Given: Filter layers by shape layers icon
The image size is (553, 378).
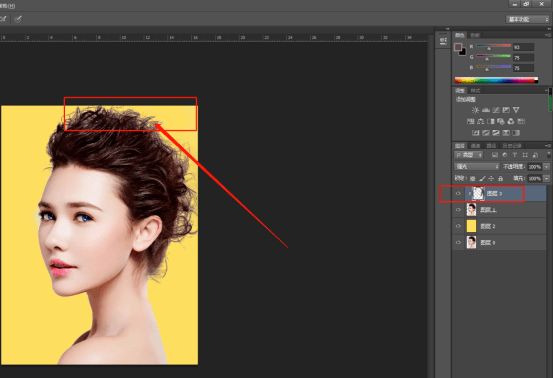Looking at the screenshot, I should click(525, 155).
